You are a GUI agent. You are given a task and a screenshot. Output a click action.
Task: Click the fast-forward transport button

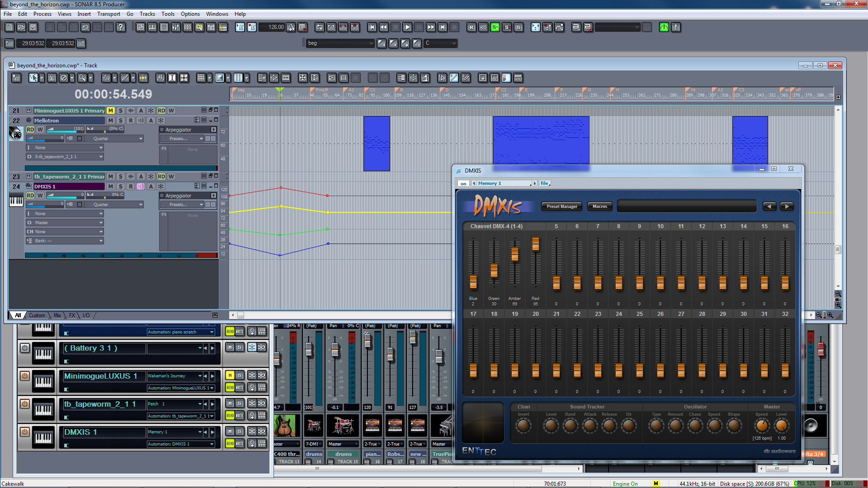[431, 27]
